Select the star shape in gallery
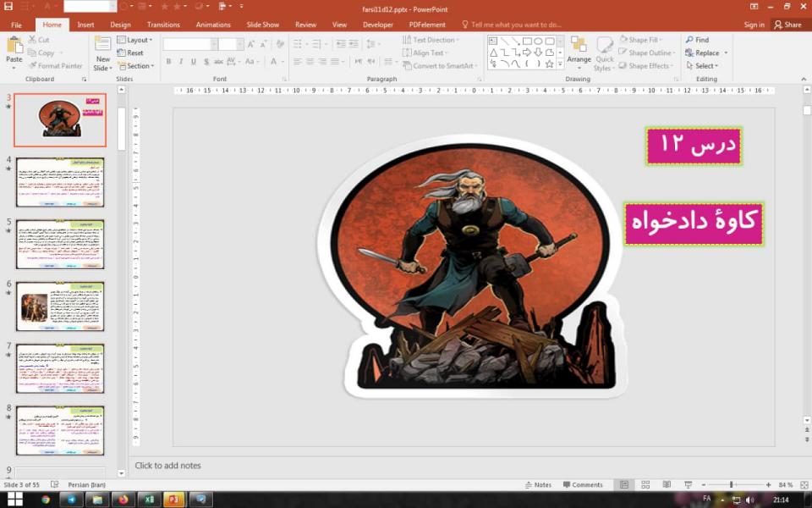Screen dimensions: 812x508 (550, 63)
